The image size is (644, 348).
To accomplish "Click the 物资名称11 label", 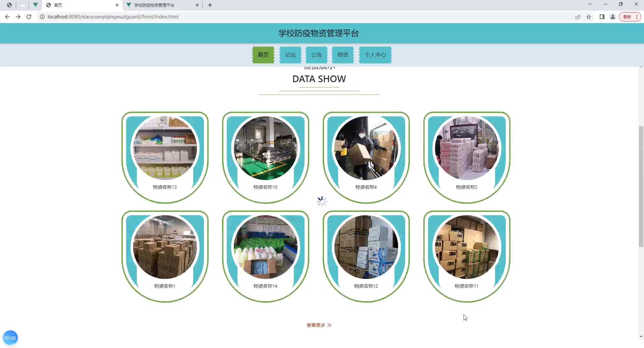I will tap(467, 286).
